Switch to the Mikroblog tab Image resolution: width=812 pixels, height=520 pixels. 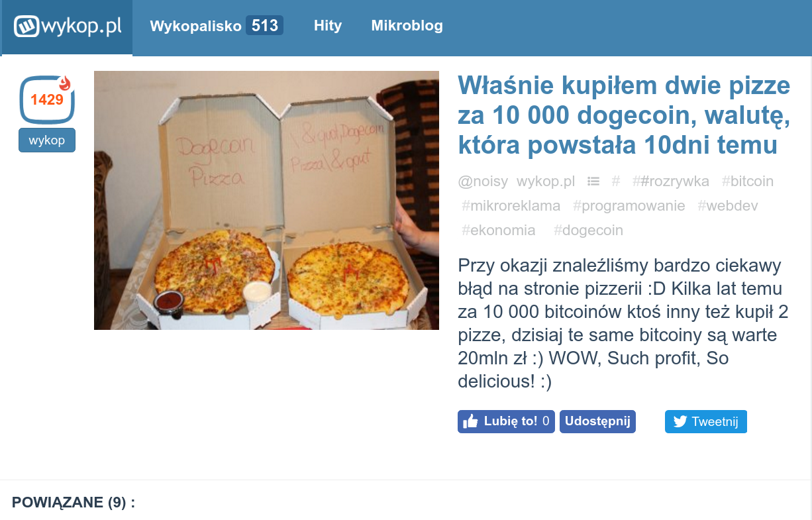[x=407, y=26]
